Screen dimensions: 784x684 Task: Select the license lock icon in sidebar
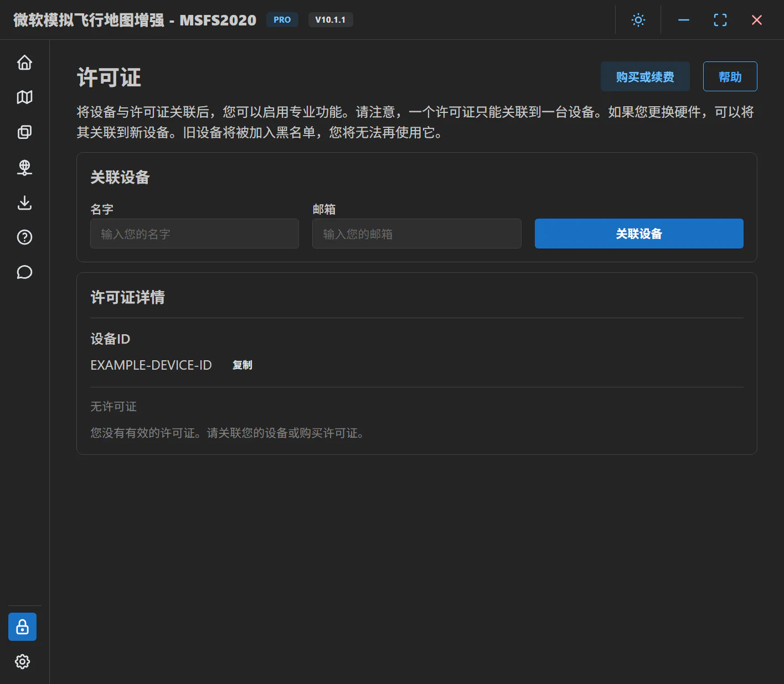(x=22, y=626)
